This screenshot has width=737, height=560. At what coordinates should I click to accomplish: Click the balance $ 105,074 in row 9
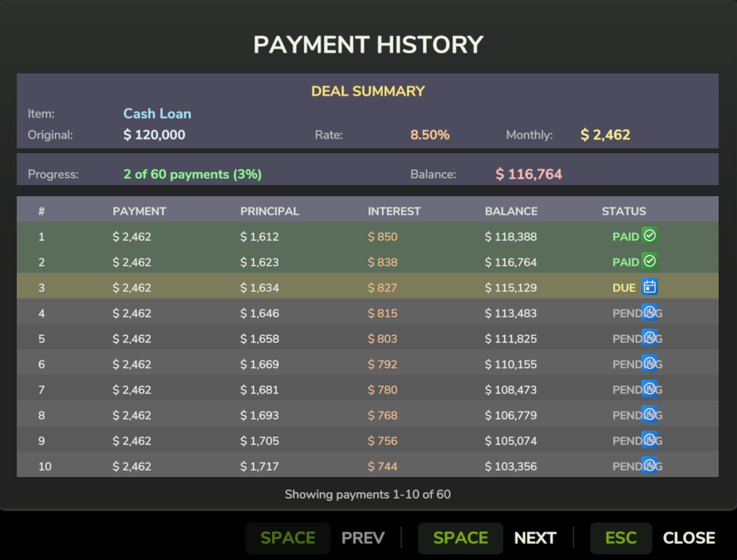[511, 441]
